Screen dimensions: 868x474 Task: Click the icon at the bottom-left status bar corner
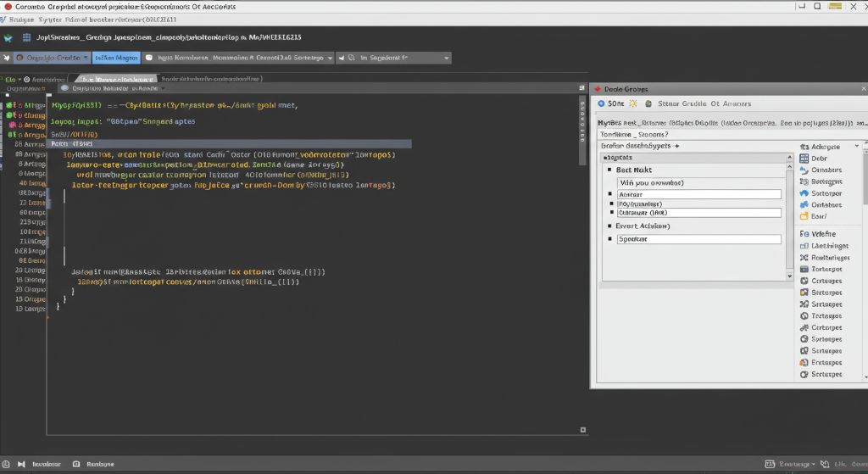tap(6, 464)
